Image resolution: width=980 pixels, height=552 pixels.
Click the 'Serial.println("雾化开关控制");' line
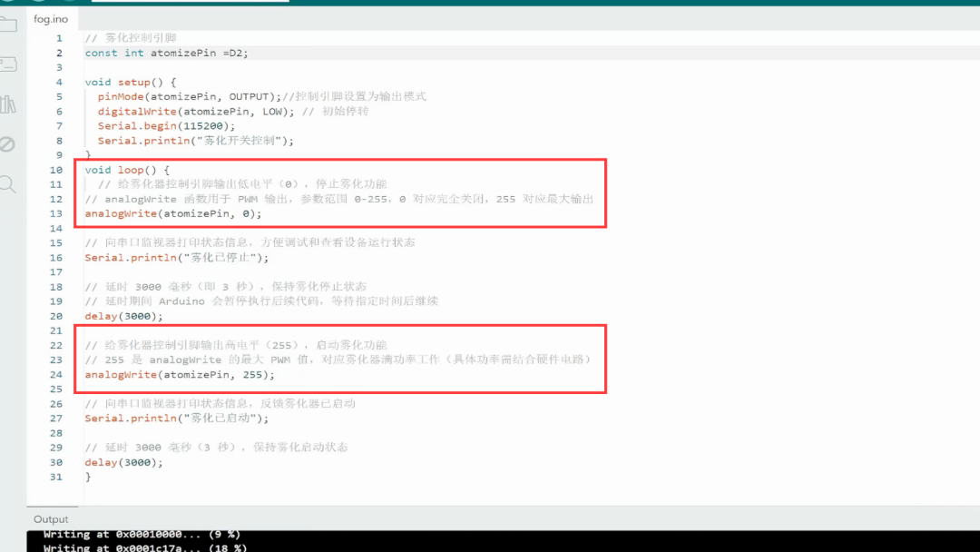point(196,141)
